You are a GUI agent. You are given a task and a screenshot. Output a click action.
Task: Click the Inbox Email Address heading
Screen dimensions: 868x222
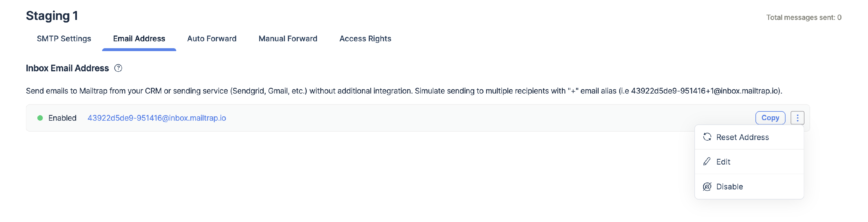[x=67, y=68]
